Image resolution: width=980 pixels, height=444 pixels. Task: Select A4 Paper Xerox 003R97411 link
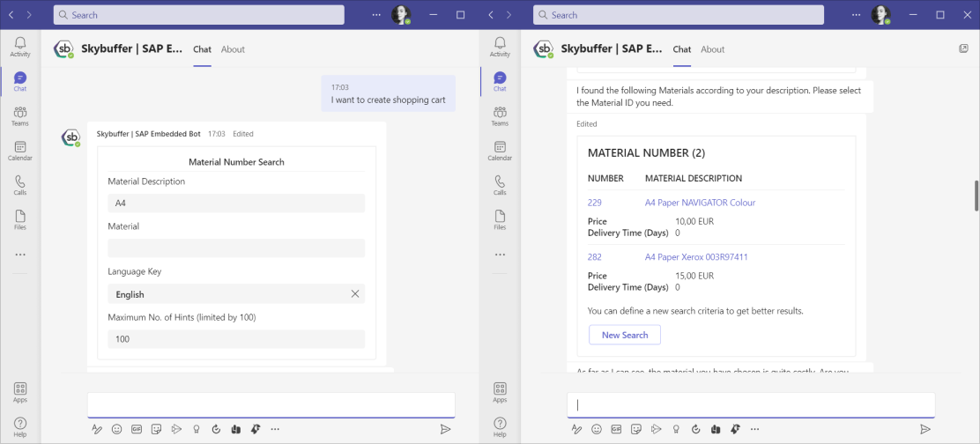[696, 256]
